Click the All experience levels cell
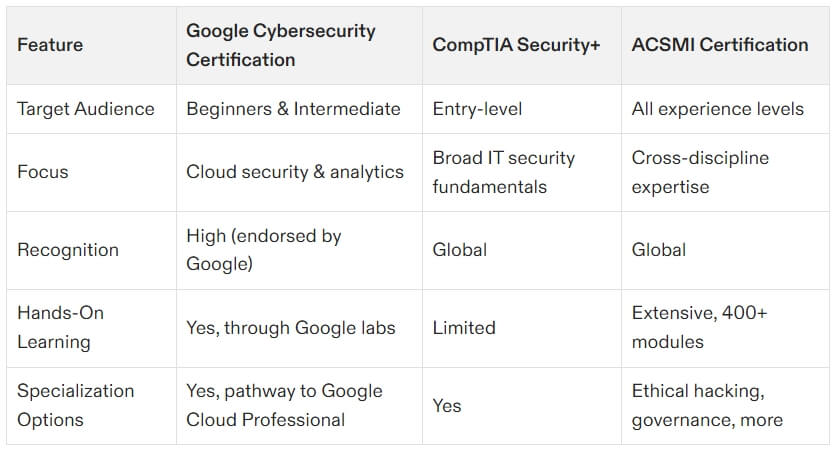 pos(717,109)
